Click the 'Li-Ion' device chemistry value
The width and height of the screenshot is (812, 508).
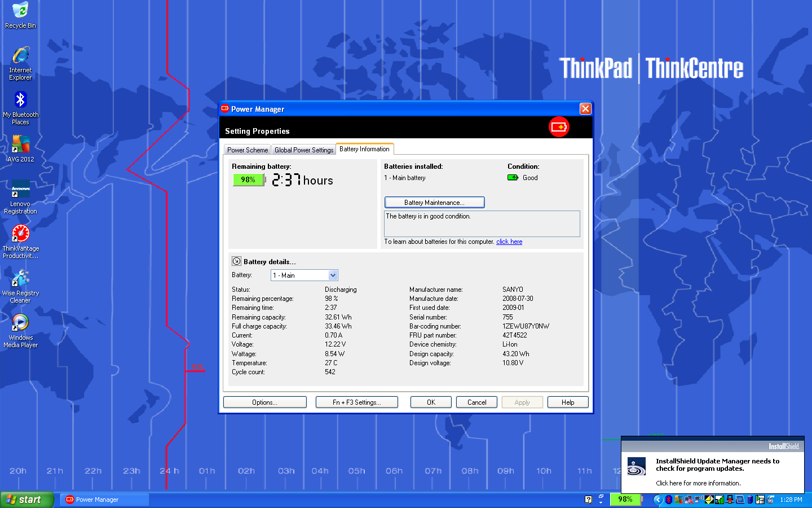tap(510, 344)
